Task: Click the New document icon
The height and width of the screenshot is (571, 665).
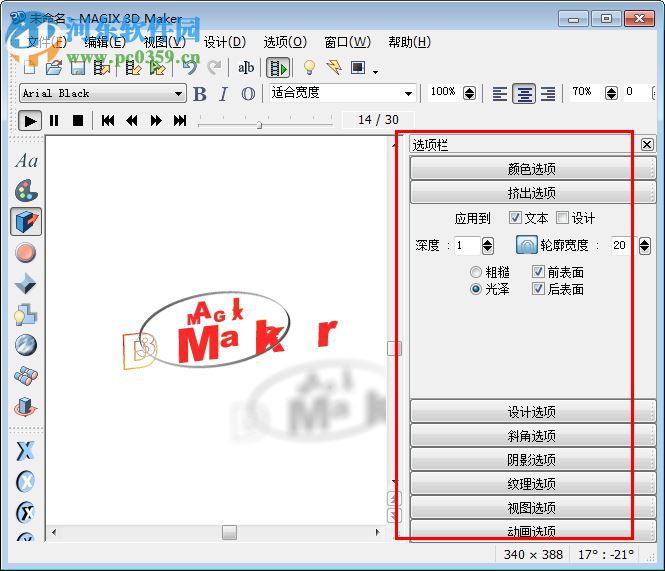Action: point(30,68)
